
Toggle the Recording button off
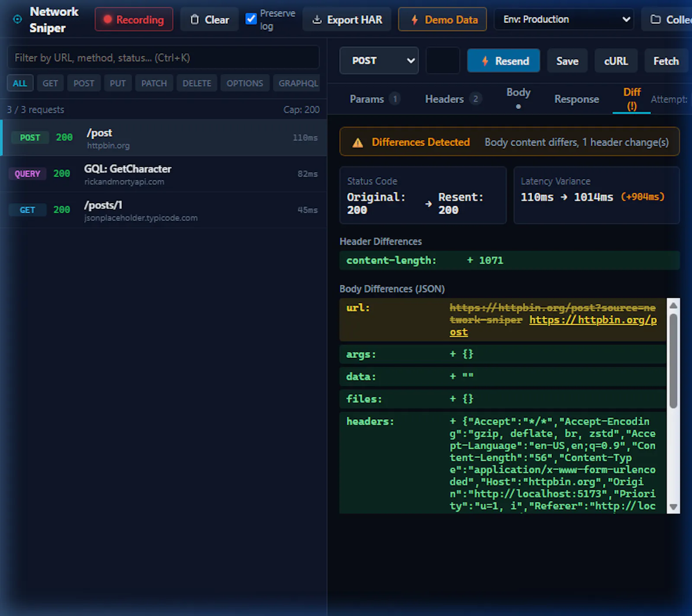coord(134,19)
